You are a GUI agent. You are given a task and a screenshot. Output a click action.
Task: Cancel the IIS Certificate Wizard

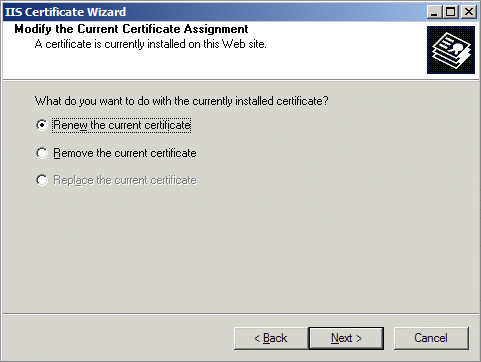431,338
